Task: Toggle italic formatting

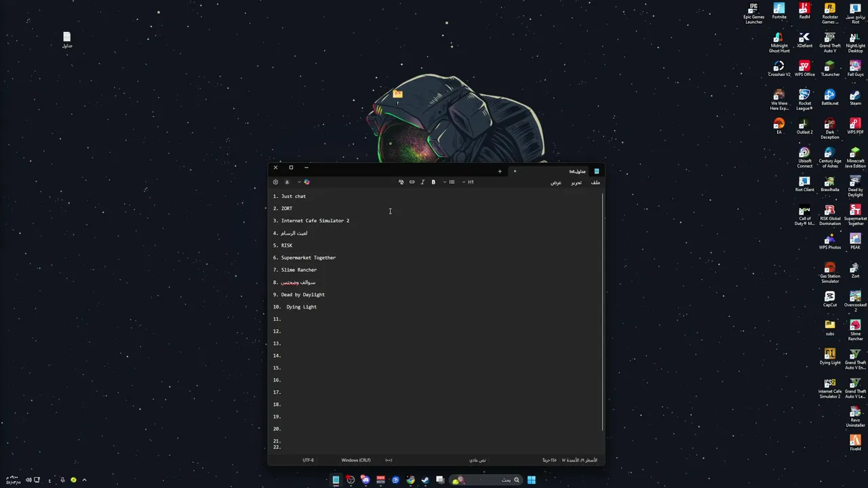Action: [422, 182]
